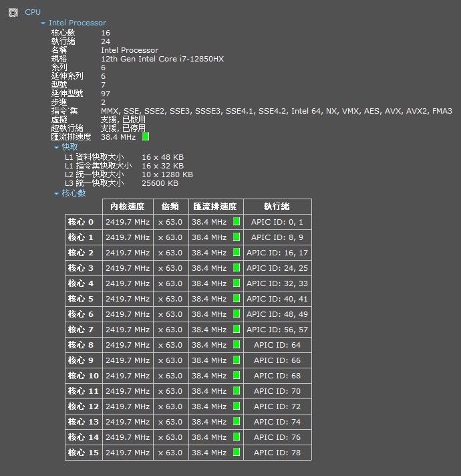Click the APIC ID: 68 cell

[x=277, y=376]
